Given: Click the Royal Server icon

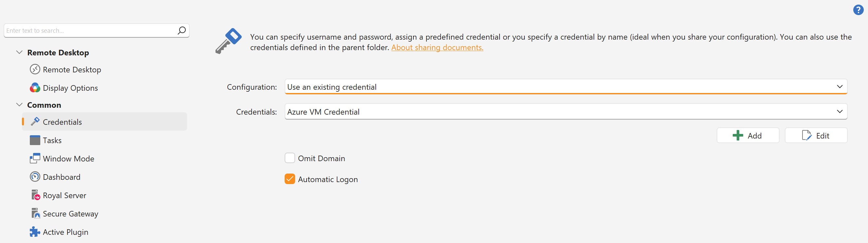Looking at the screenshot, I should tap(35, 195).
